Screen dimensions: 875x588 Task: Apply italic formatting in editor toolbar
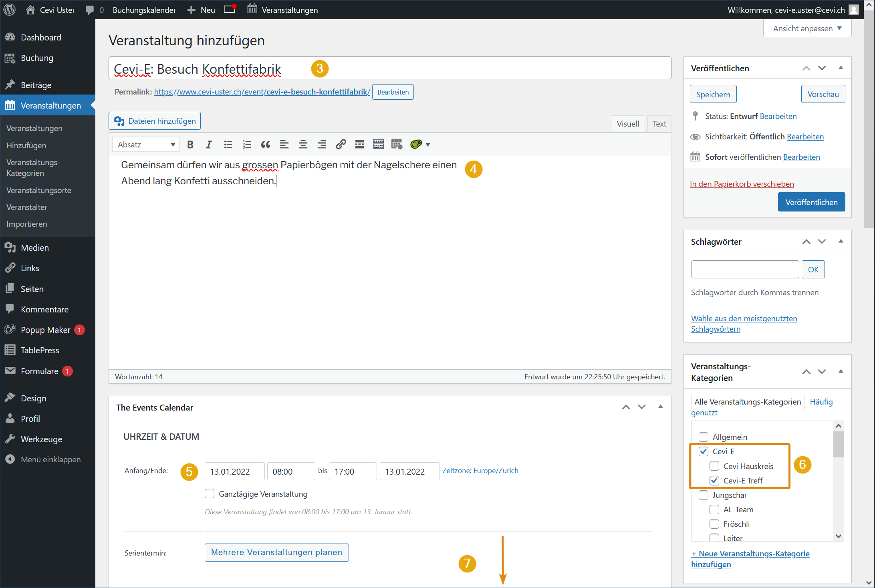coord(209,145)
